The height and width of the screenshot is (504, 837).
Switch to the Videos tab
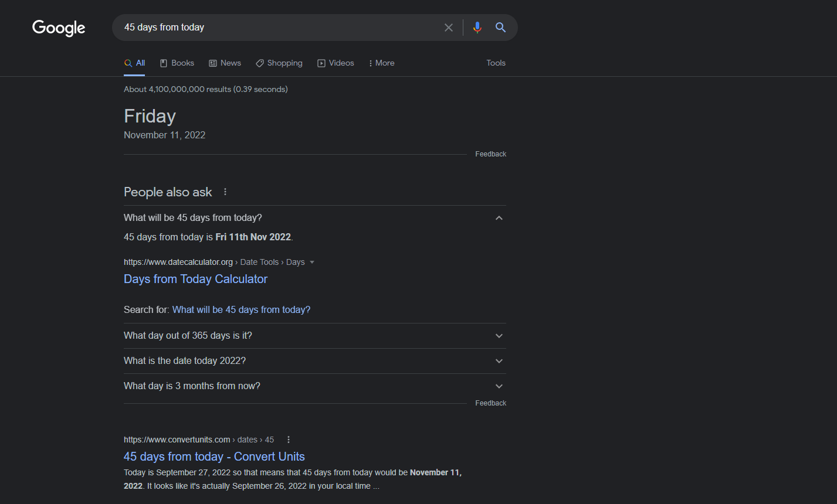click(336, 63)
